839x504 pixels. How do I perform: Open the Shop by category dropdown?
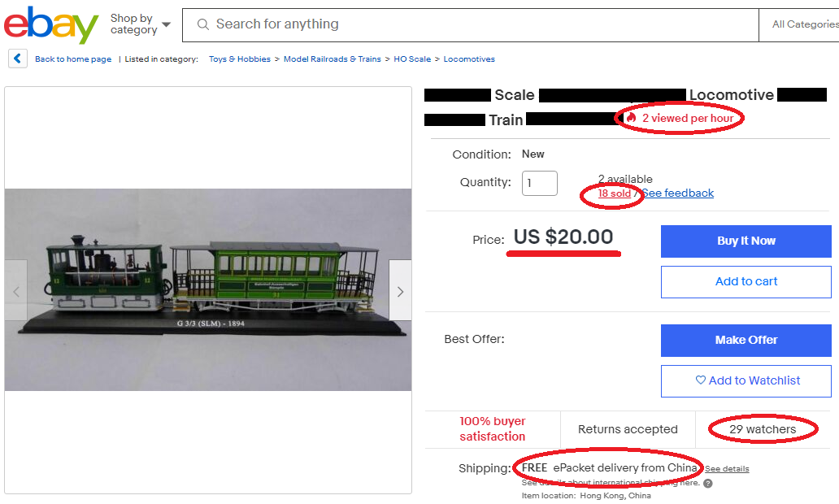click(141, 24)
